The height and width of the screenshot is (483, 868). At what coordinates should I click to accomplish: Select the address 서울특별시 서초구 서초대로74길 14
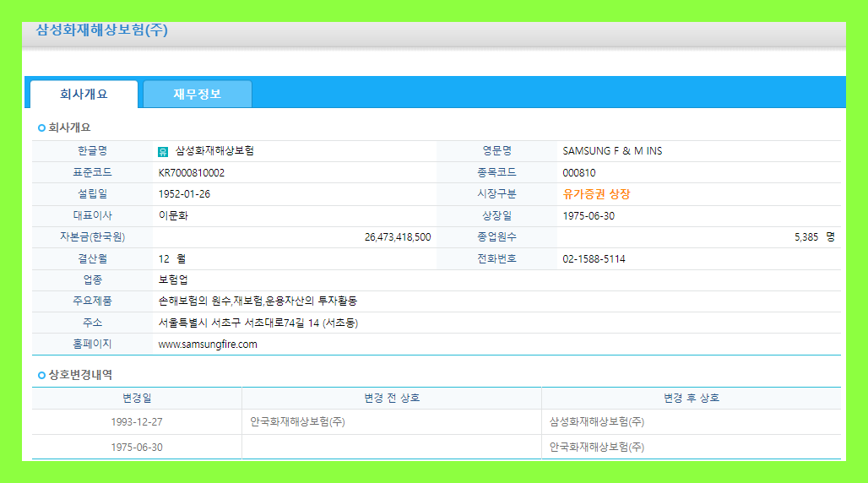[239, 323]
